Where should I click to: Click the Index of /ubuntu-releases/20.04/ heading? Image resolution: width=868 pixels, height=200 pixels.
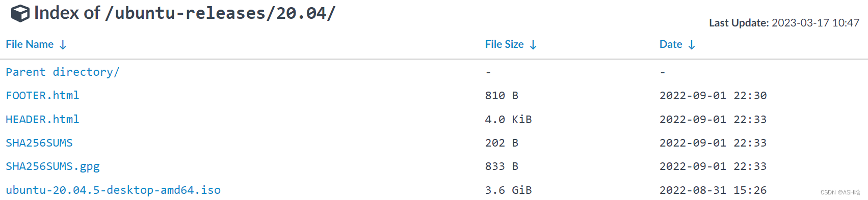(185, 13)
